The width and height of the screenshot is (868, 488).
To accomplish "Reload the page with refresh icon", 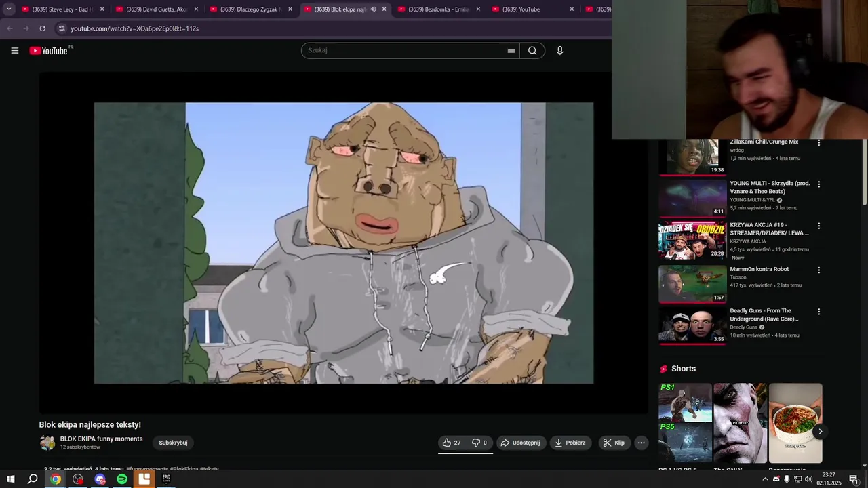I will click(42, 28).
